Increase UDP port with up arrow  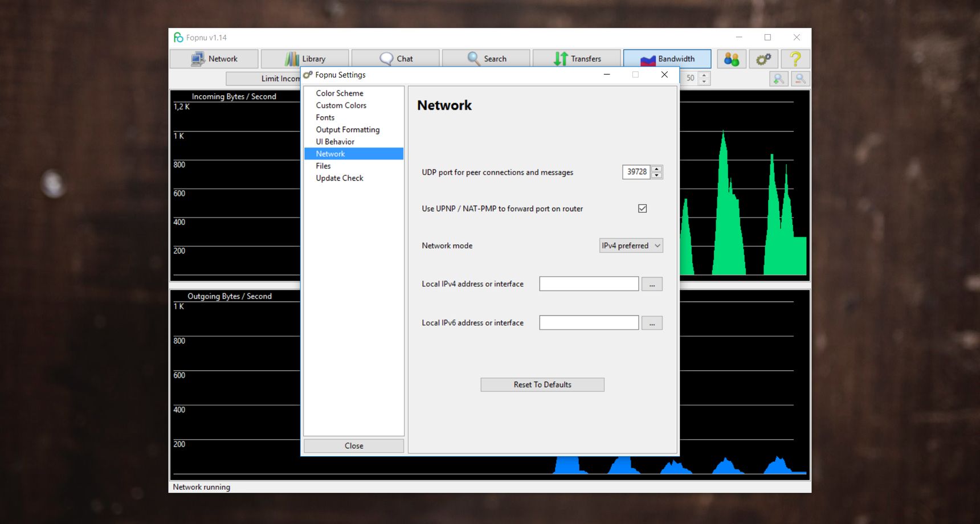[657, 169]
